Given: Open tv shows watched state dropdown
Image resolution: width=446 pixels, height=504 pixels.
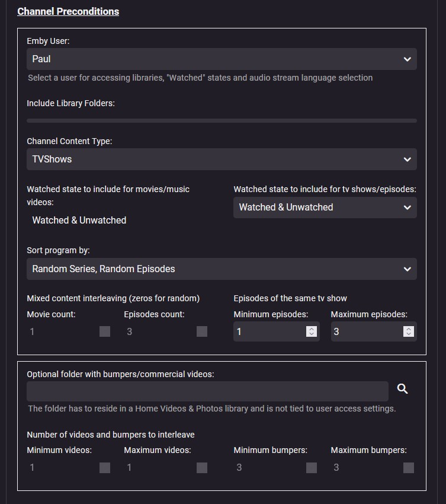Looking at the screenshot, I should pos(325,208).
